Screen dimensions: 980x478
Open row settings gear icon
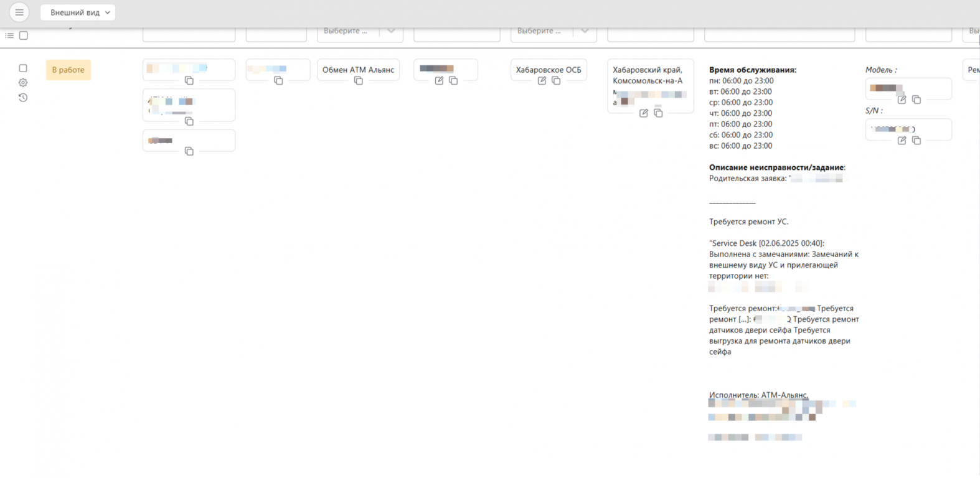(23, 83)
